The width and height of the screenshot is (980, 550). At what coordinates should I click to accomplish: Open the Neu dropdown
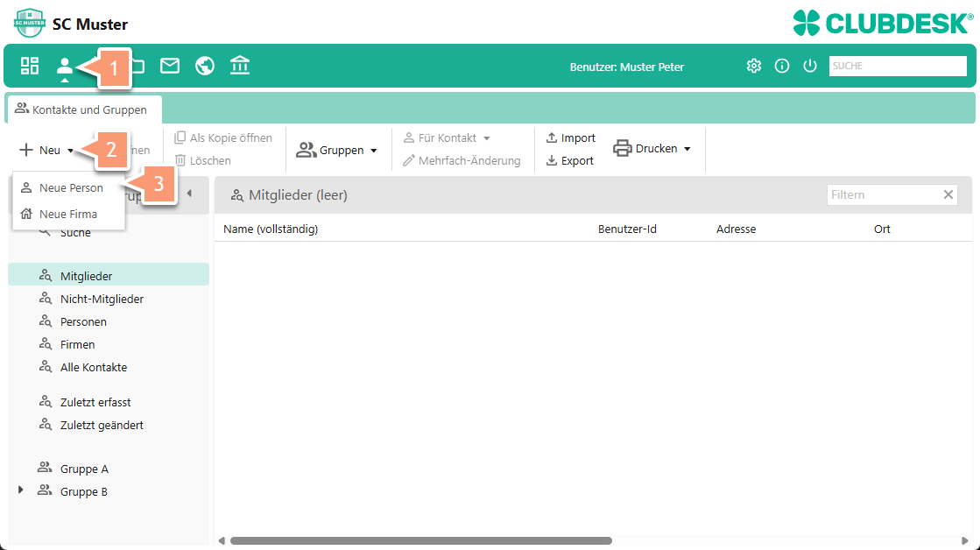tap(47, 150)
